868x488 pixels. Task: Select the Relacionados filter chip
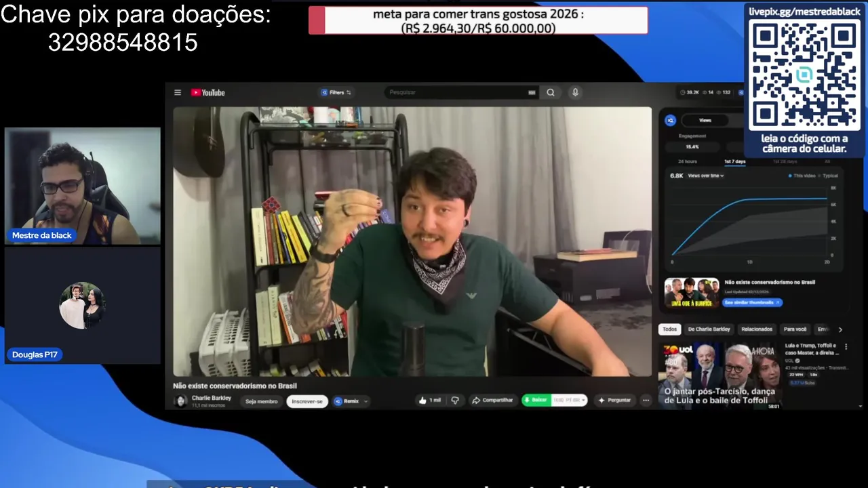pyautogui.click(x=757, y=329)
